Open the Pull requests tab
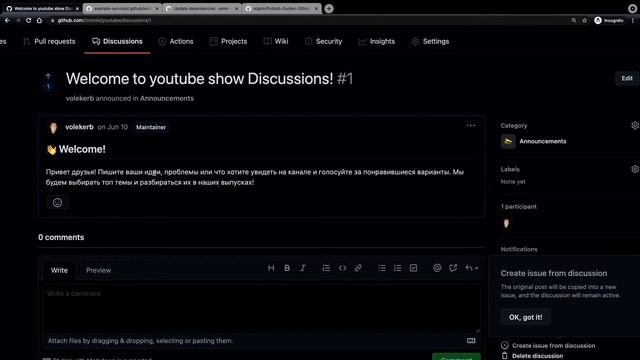This screenshot has height=360, width=640. pyautogui.click(x=49, y=41)
